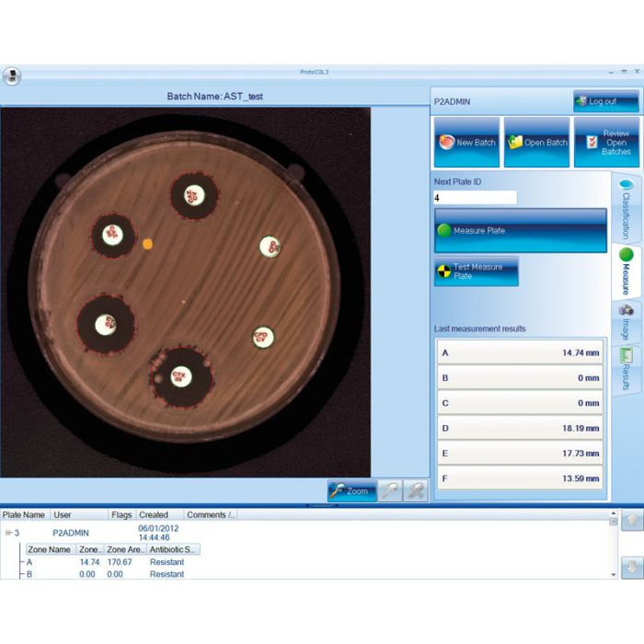
Task: Sort by Plate Name column
Action: (25, 514)
